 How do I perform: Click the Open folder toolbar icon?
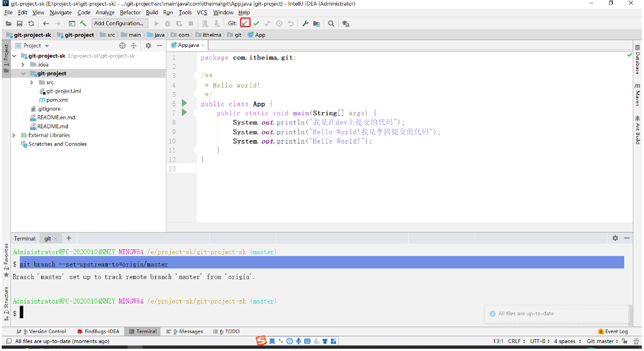(8, 24)
